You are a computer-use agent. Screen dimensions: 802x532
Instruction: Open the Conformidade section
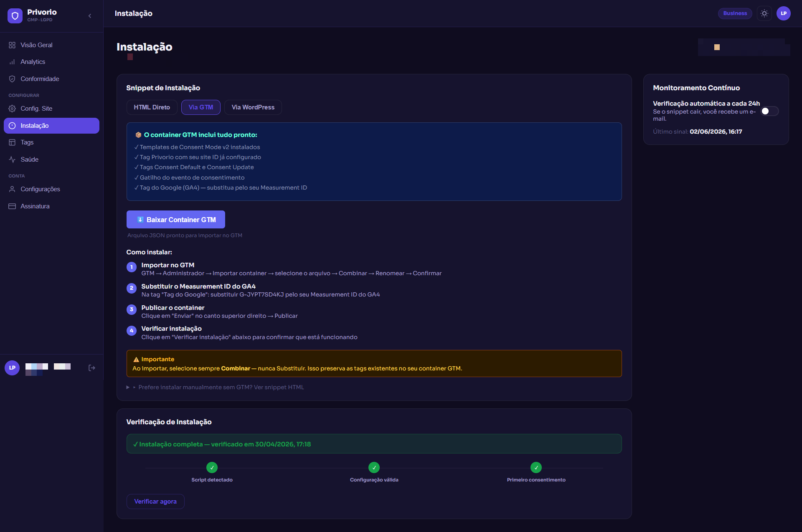(x=51, y=79)
